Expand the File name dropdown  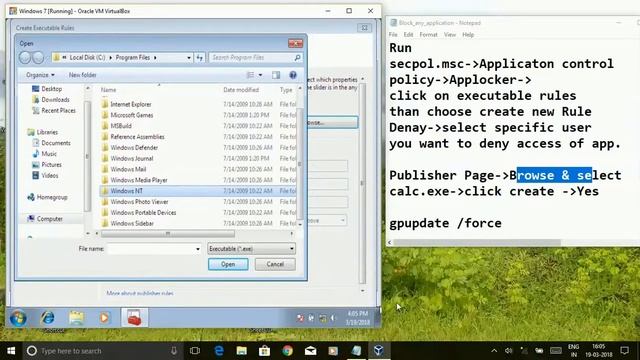coord(198,249)
